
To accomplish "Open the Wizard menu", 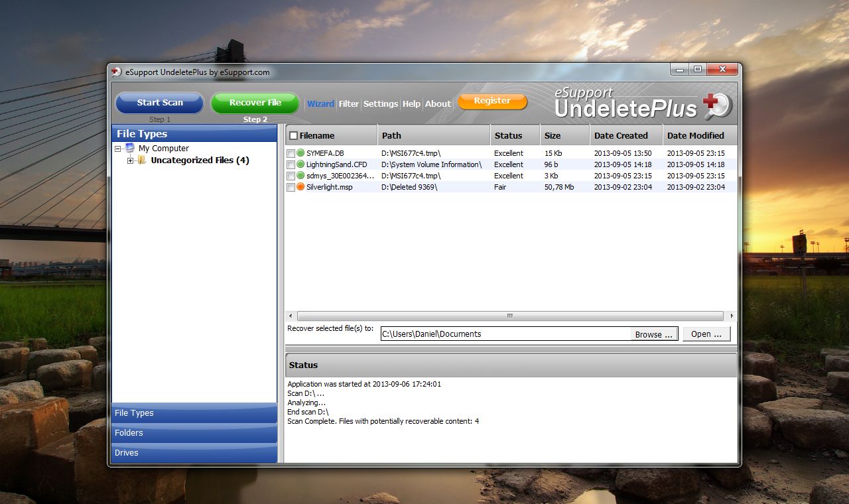I will click(320, 103).
